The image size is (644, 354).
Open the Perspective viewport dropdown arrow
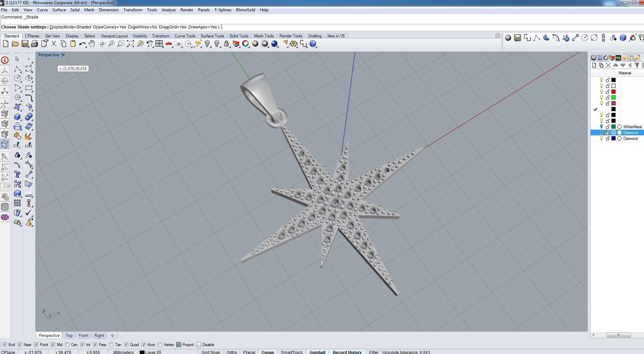63,55
